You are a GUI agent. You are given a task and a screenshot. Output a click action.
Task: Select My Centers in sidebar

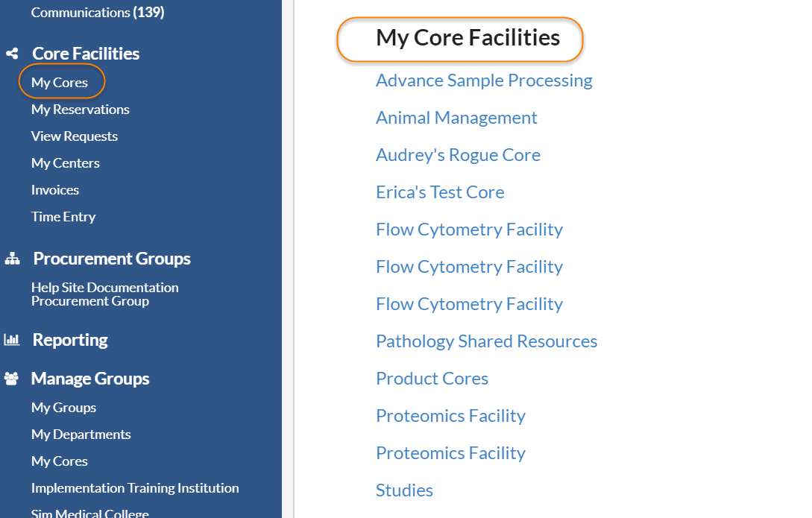click(x=65, y=163)
